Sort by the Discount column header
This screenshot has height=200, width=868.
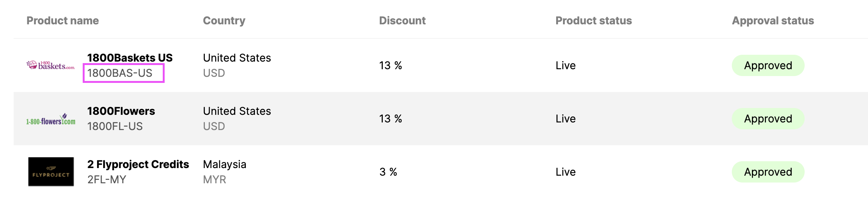(x=402, y=21)
